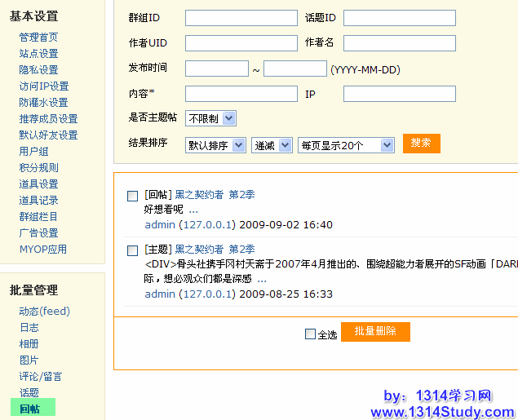This screenshot has width=518, height=420.
Task: Open 积分规则 in sidebar menu
Action: (38, 168)
